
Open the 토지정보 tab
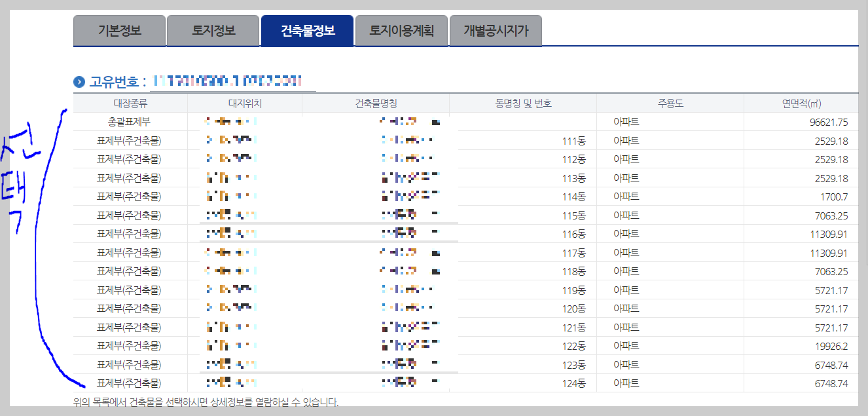[x=213, y=29]
